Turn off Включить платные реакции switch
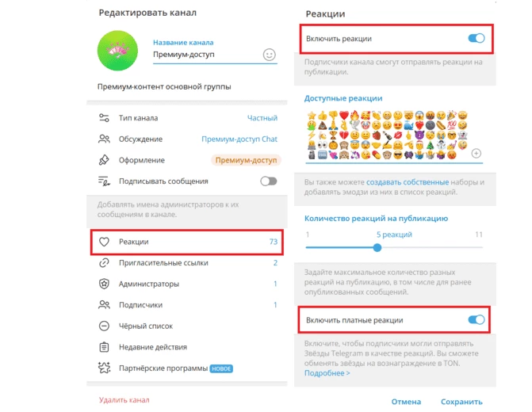 pos(476,320)
